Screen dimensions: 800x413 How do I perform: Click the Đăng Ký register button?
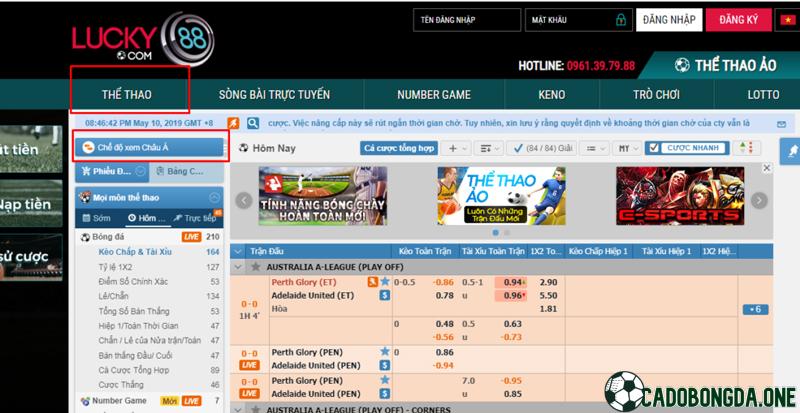point(739,20)
